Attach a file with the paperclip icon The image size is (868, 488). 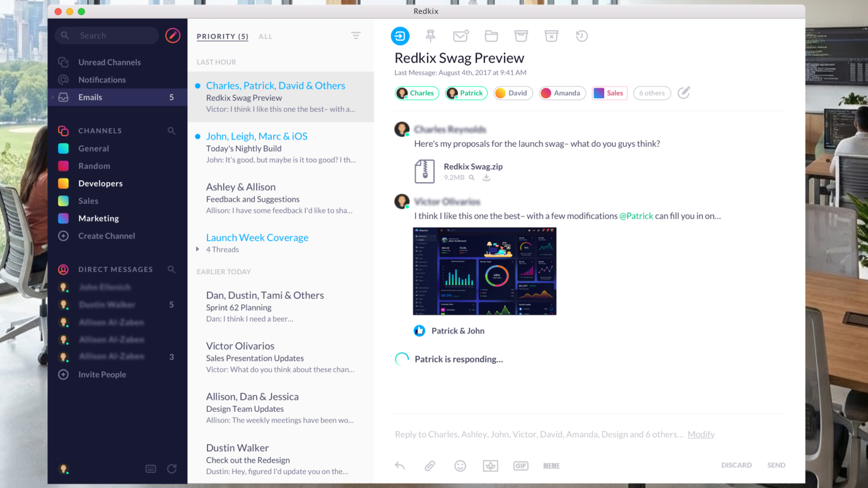pos(430,466)
